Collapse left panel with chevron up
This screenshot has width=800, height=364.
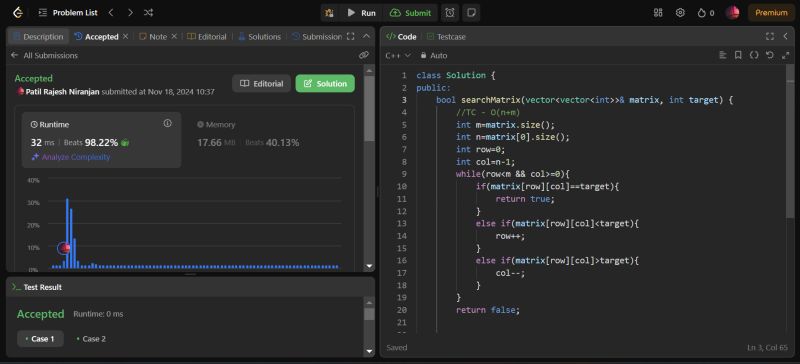tap(366, 36)
